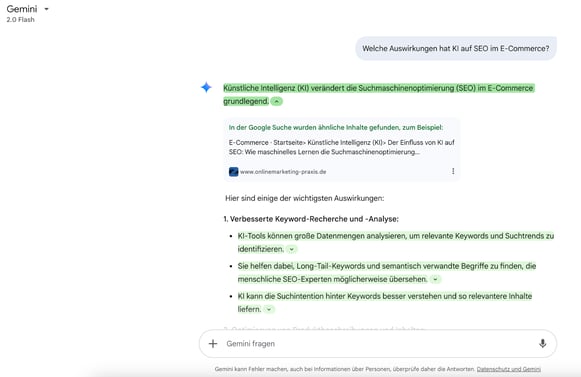Screen dimensions: 581x377
Task: Expand the source chevron after 'übersehen.'
Action: coord(435,279)
